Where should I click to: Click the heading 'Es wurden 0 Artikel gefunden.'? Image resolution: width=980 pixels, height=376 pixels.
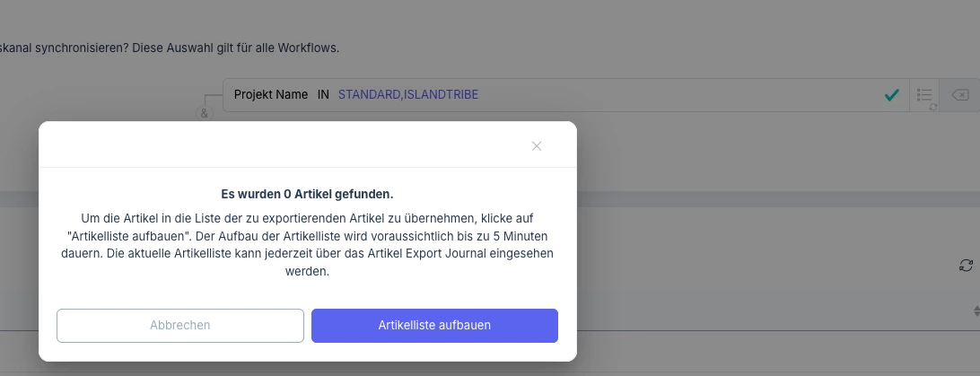click(308, 194)
